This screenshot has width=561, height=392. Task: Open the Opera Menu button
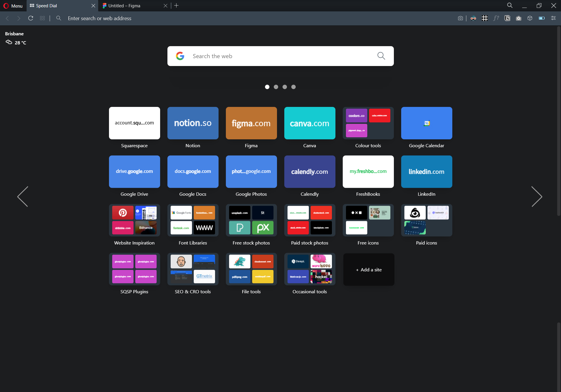pyautogui.click(x=13, y=6)
